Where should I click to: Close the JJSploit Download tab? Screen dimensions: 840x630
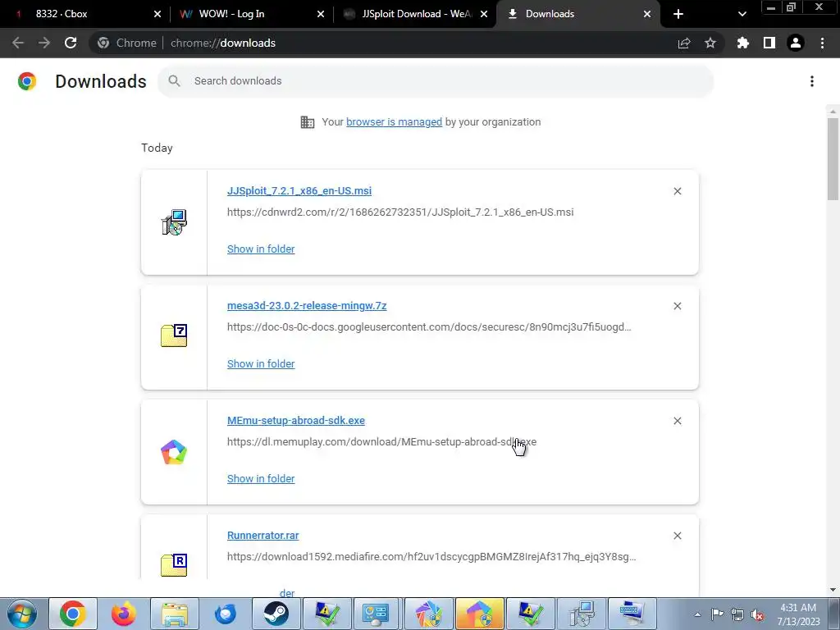[484, 14]
